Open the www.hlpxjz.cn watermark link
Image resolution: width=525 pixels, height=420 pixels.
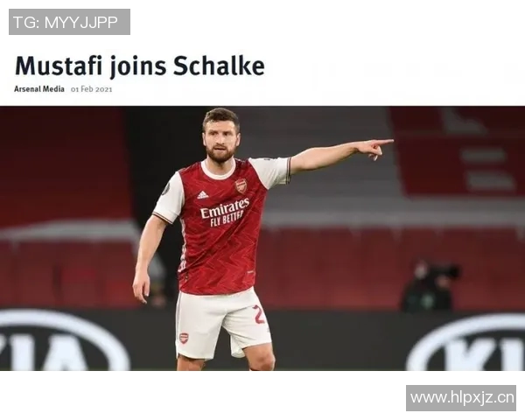click(x=461, y=398)
